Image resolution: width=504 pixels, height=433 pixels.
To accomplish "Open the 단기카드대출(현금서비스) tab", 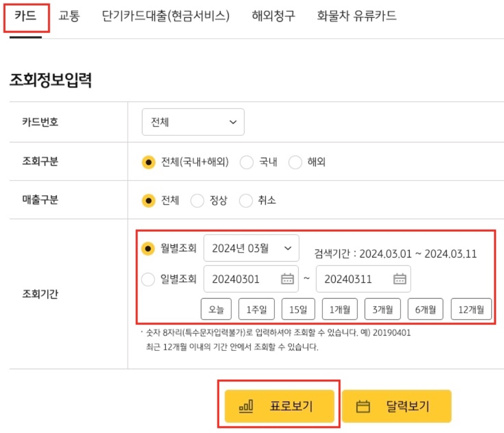I will (165, 16).
